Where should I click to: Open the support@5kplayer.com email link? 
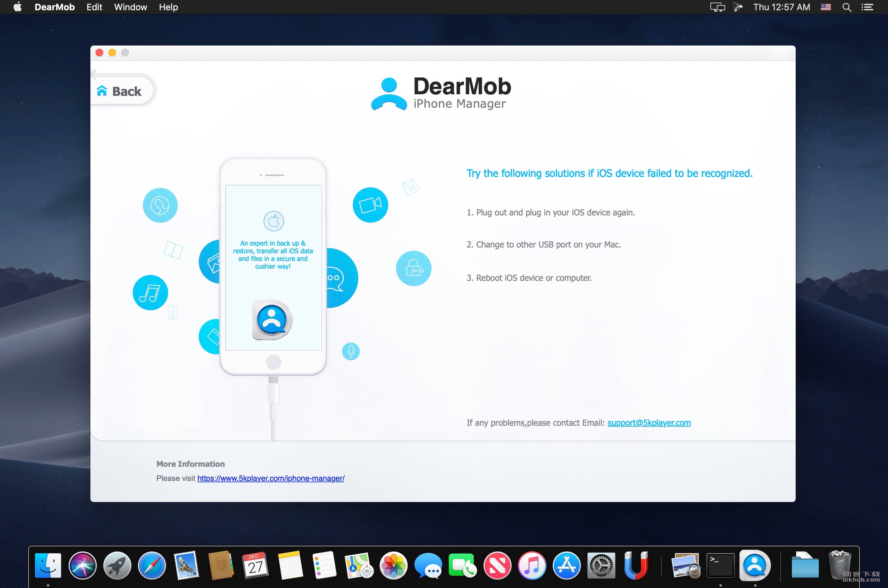(649, 423)
